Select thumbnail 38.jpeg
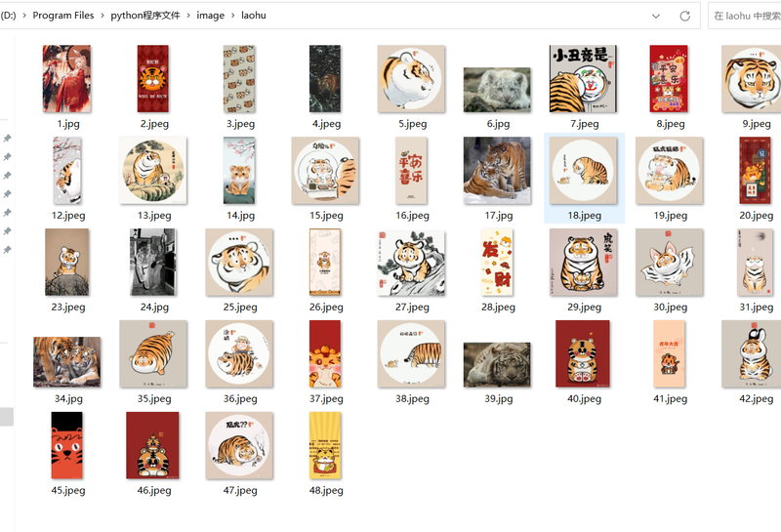This screenshot has height=532, width=781. [x=411, y=354]
